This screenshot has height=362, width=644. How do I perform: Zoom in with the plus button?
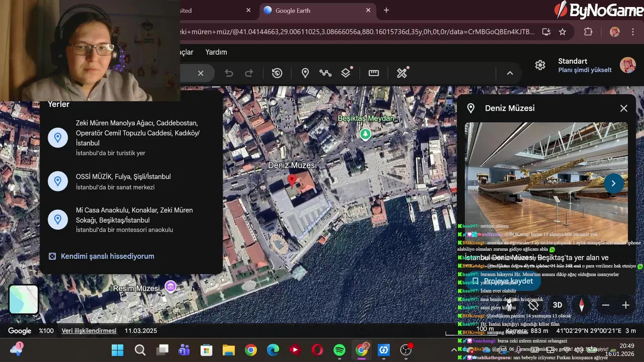click(626, 305)
